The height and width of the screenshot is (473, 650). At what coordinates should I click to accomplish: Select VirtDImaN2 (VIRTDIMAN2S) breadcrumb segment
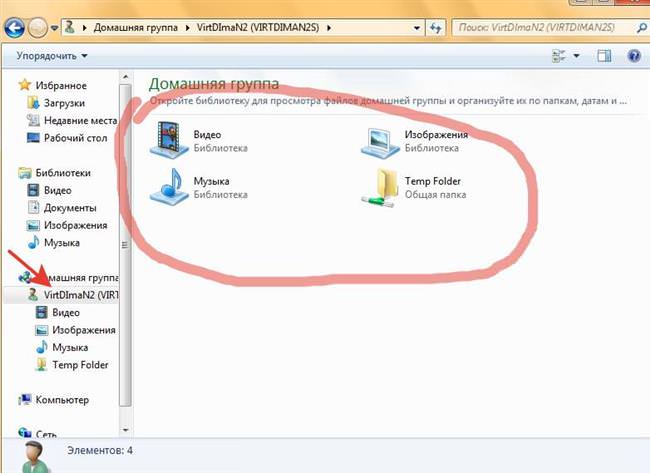[258, 28]
